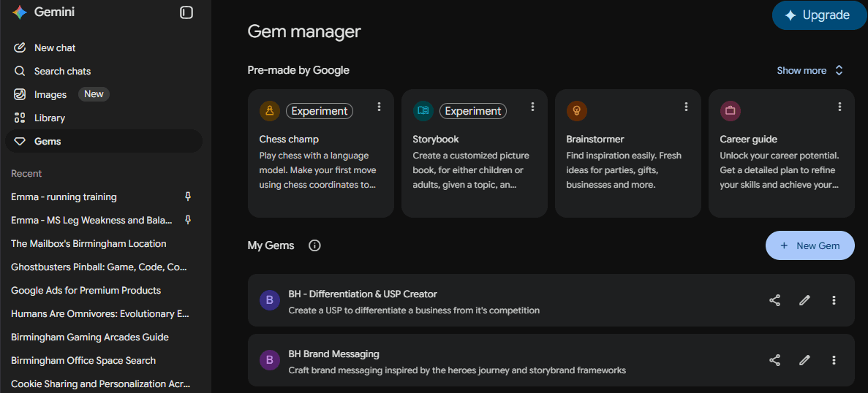Image resolution: width=868 pixels, height=393 pixels.
Task: Open the Chess champ three-dot menu
Action: tap(380, 107)
